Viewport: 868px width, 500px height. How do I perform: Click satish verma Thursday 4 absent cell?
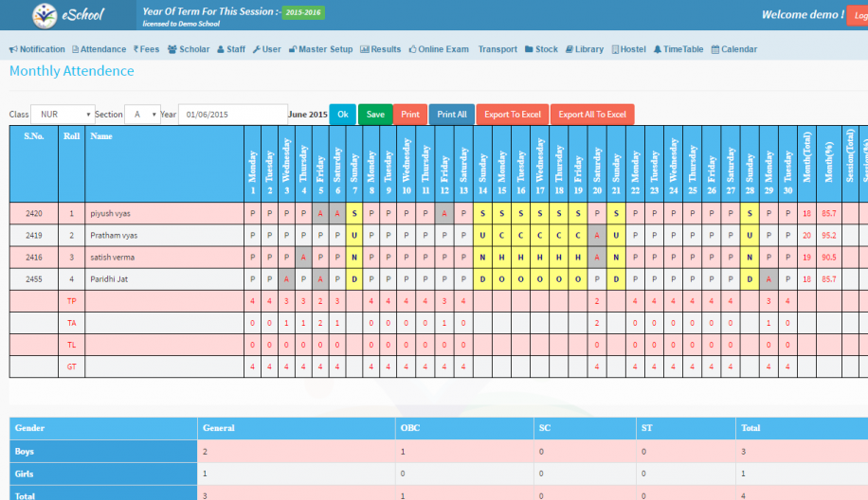coord(303,258)
